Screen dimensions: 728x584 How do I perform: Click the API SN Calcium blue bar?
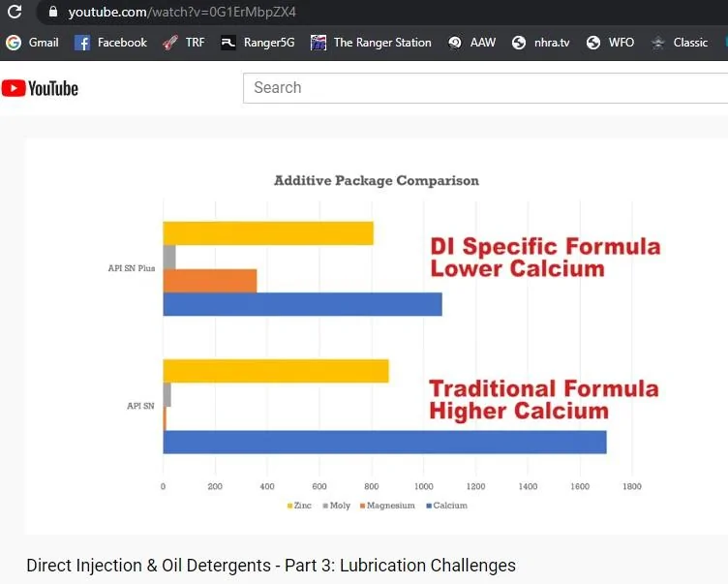[384, 442]
